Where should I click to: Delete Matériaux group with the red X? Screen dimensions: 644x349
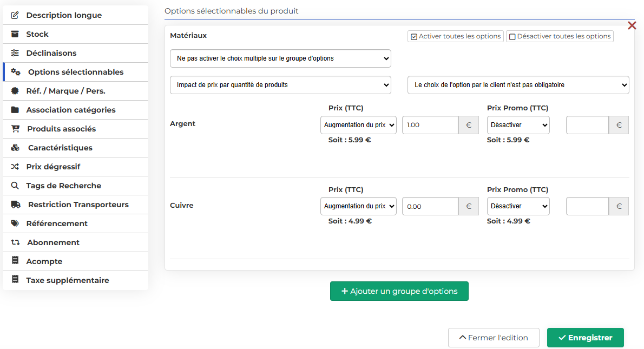click(632, 26)
